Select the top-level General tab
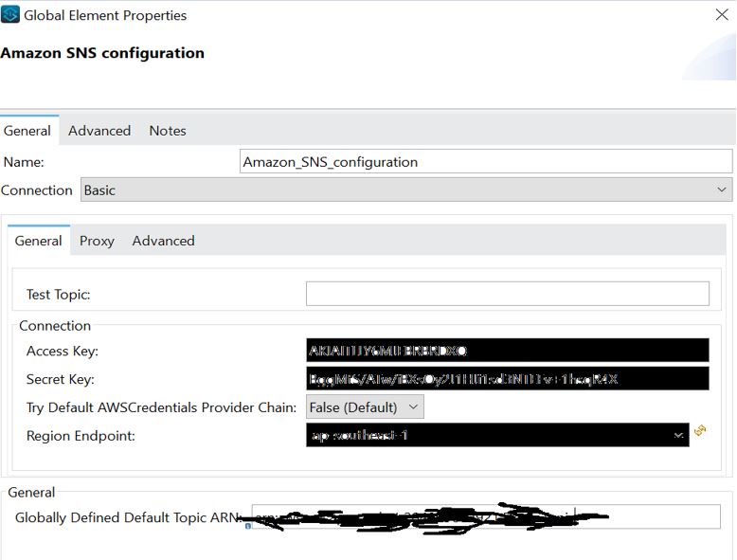The width and height of the screenshot is (737, 560). pos(27,131)
